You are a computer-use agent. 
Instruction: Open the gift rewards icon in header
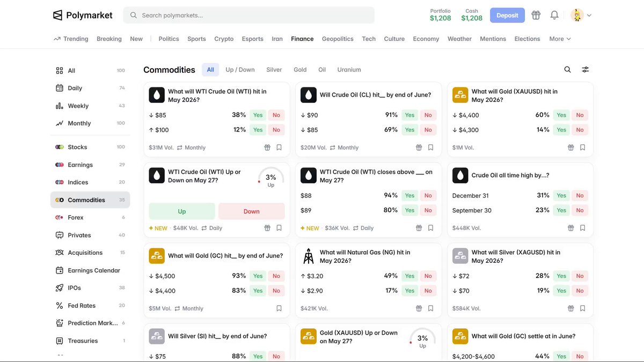click(x=536, y=15)
